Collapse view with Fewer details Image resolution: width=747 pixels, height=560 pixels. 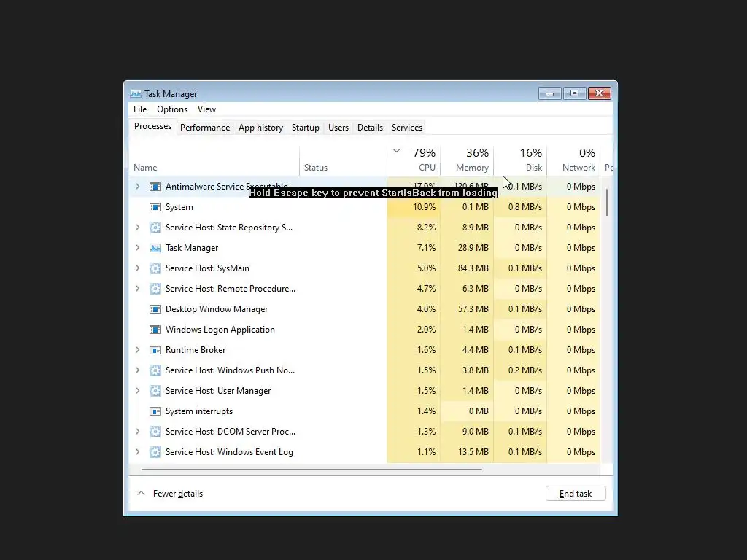[x=170, y=494]
